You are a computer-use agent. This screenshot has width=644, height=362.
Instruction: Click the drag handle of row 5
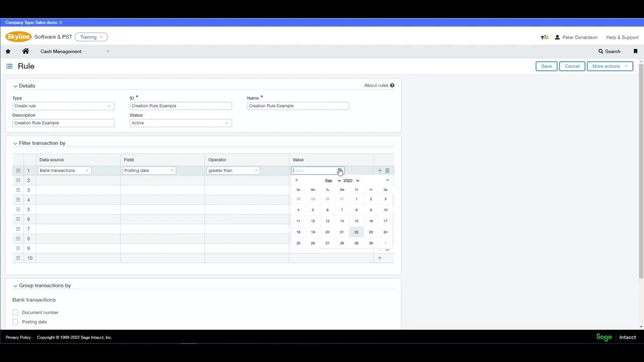(18, 209)
